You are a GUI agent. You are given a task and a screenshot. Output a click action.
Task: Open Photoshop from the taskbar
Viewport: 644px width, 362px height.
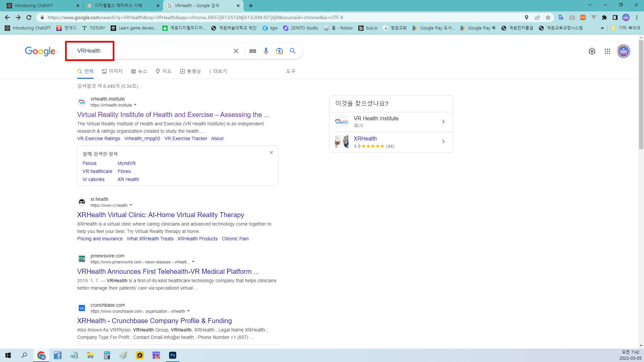(x=173, y=355)
